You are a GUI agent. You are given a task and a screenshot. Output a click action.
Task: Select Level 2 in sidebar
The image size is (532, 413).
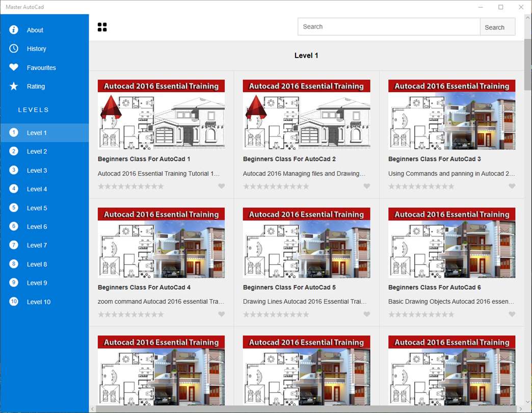44,151
